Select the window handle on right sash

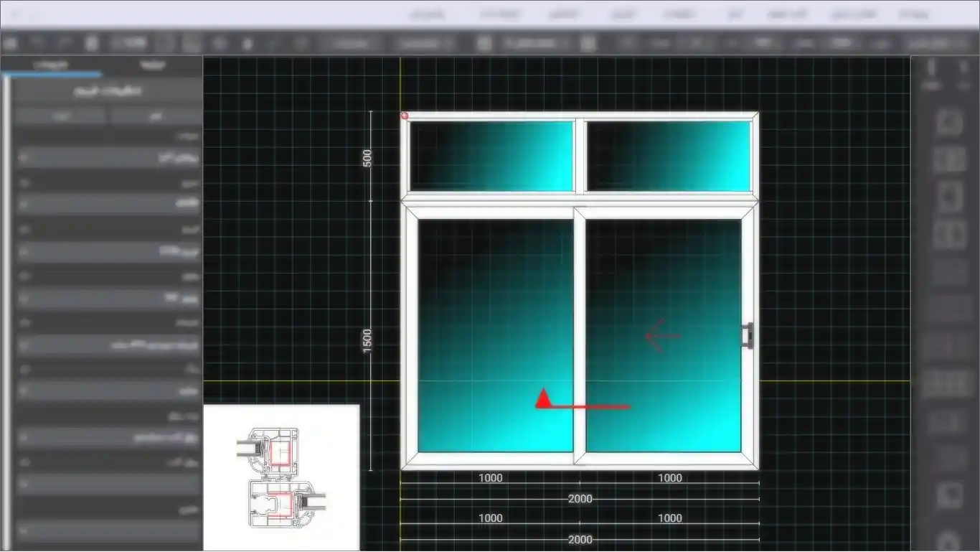pos(748,336)
